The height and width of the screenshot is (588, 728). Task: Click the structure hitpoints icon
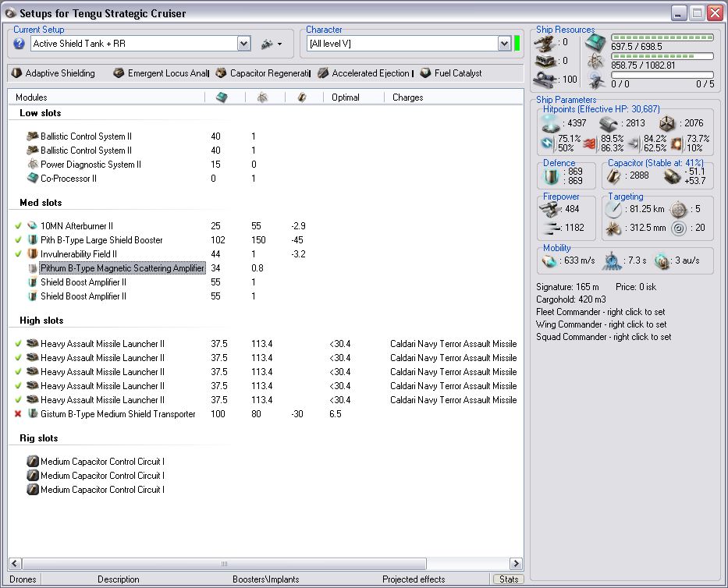point(666,123)
